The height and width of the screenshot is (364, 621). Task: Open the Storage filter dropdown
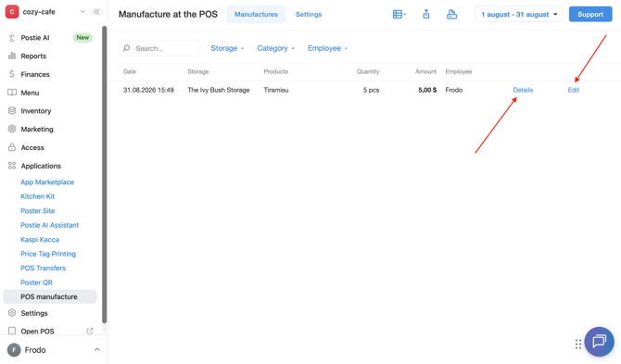point(227,48)
